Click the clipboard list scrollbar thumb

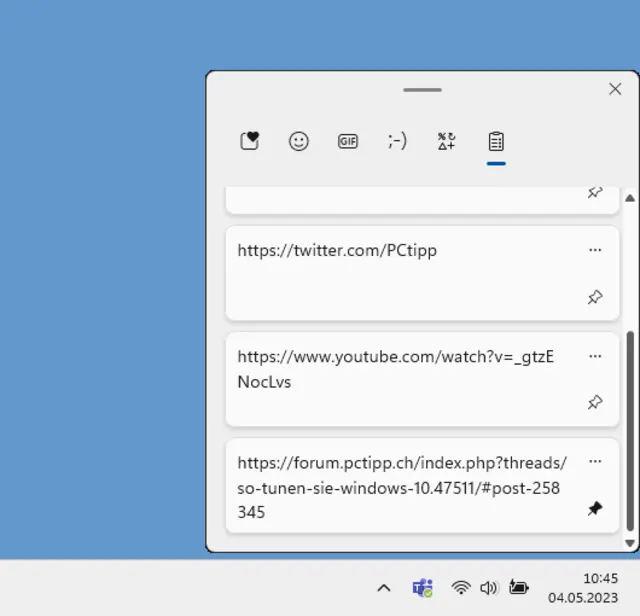[630, 430]
